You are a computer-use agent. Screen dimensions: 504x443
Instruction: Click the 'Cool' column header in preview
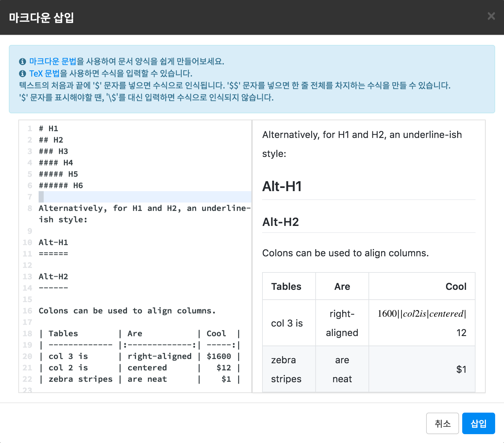456,286
